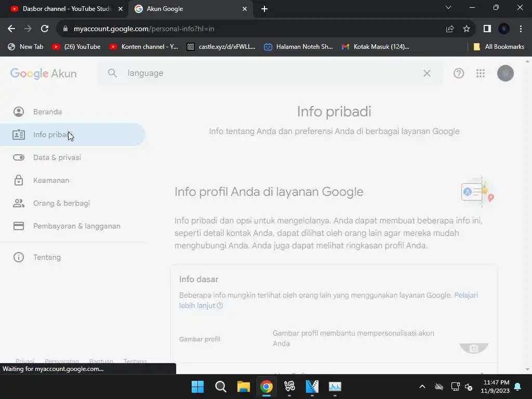
Task: Select the Akun Google tab
Action: pos(190,9)
